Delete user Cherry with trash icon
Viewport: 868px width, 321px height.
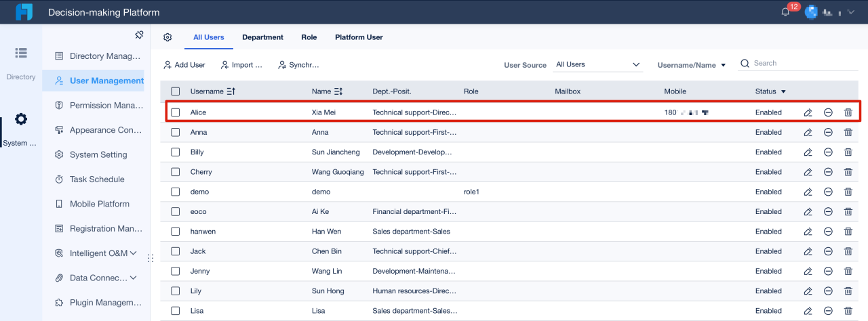848,172
